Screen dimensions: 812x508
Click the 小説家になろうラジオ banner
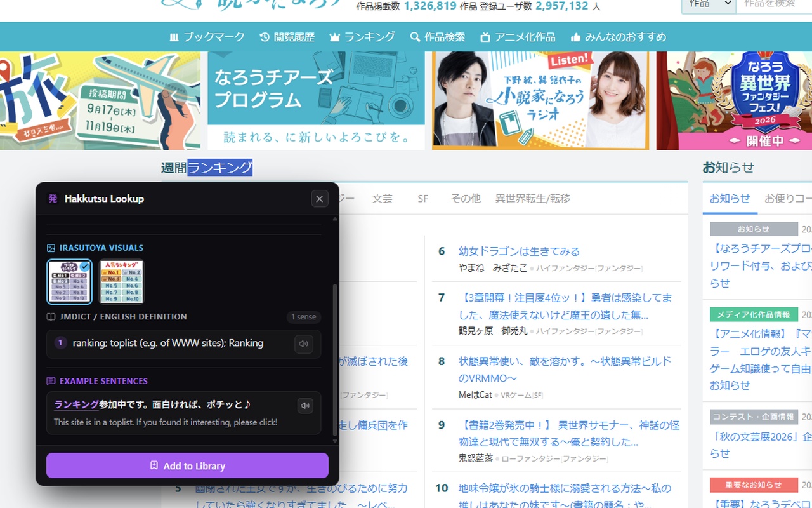(x=540, y=101)
